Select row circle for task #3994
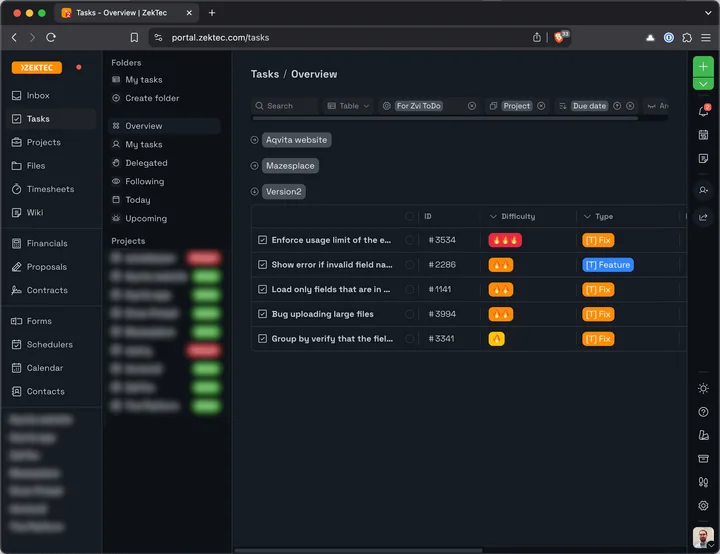Viewport: 720px width, 554px height. pyautogui.click(x=409, y=314)
